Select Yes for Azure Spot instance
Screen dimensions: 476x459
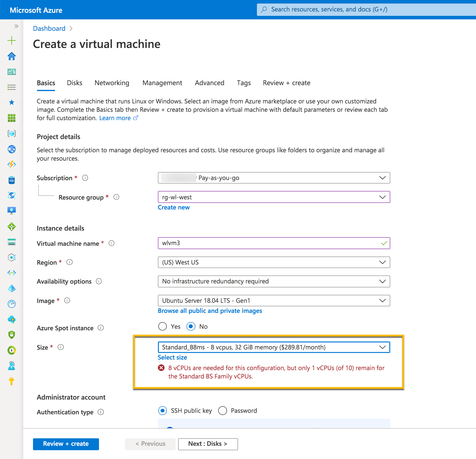coord(163,326)
